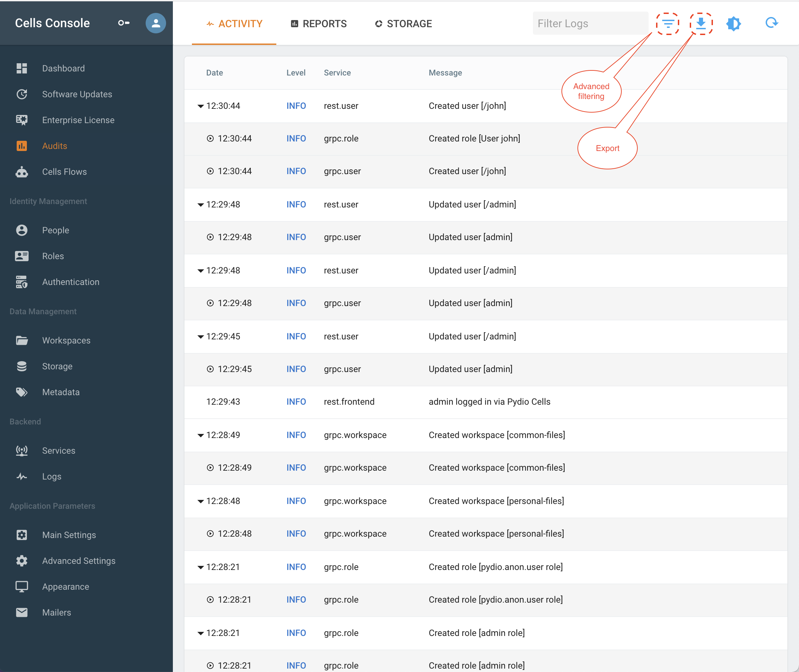Click the Software Updates refresh icon
The height and width of the screenshot is (672, 799).
(22, 94)
